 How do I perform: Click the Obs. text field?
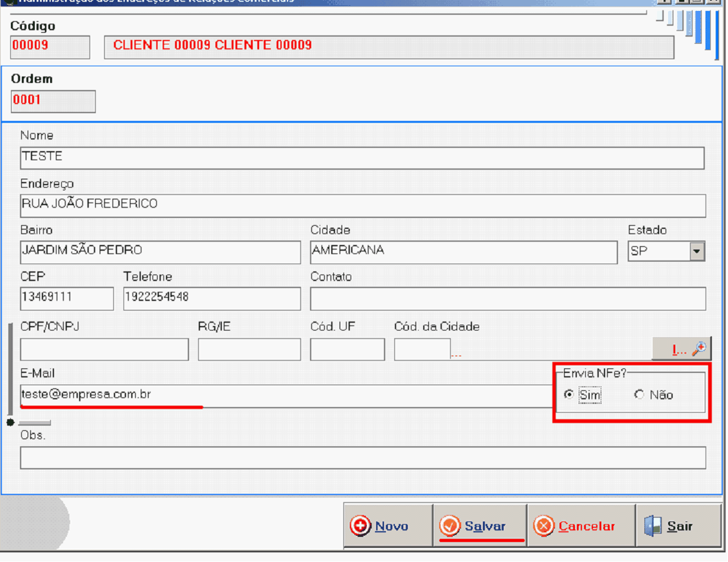pos(363,458)
